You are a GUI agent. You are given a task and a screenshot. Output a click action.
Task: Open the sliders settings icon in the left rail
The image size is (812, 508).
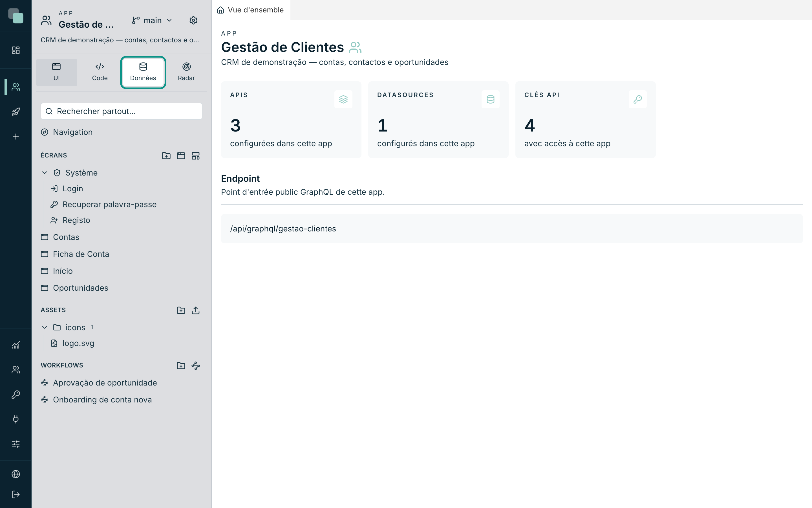coord(16,444)
